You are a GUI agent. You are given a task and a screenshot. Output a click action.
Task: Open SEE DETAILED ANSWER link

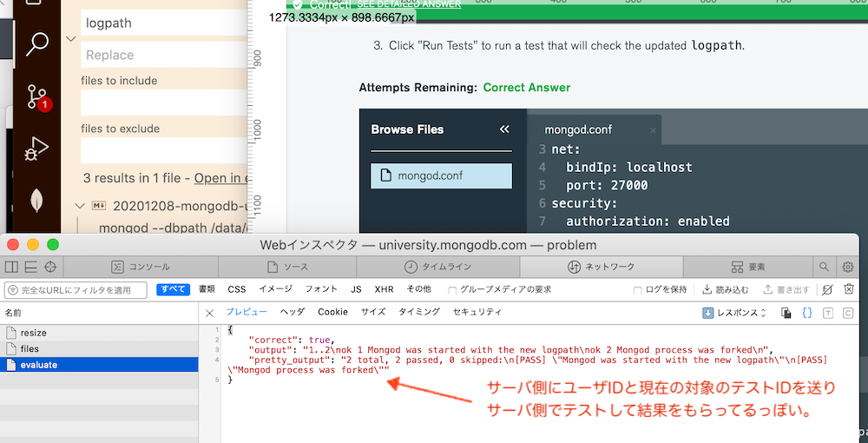point(409,3)
